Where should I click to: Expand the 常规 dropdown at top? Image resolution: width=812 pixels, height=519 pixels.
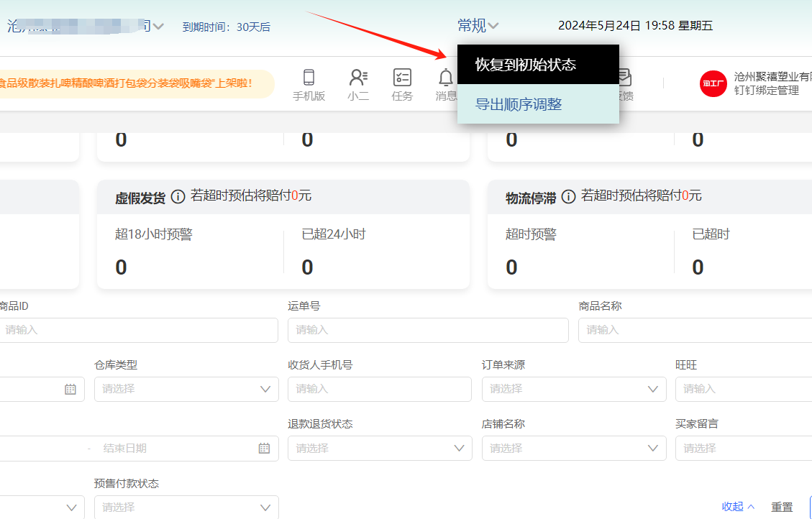click(478, 25)
